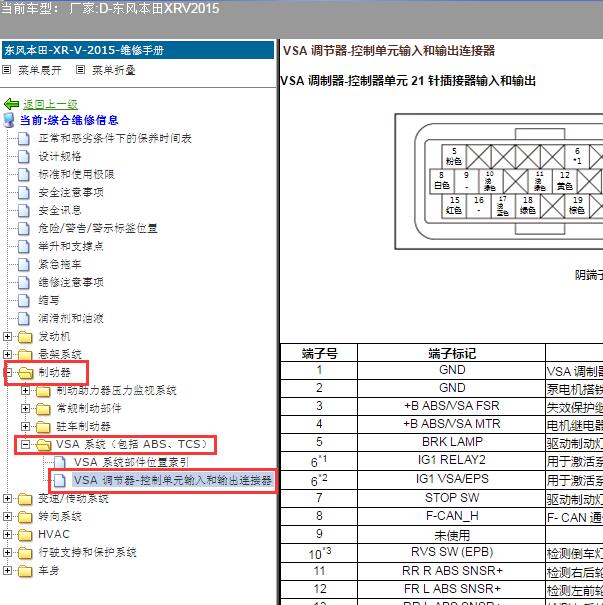
Task: Click folder icon of 悬架系统
Action: (x=25, y=354)
